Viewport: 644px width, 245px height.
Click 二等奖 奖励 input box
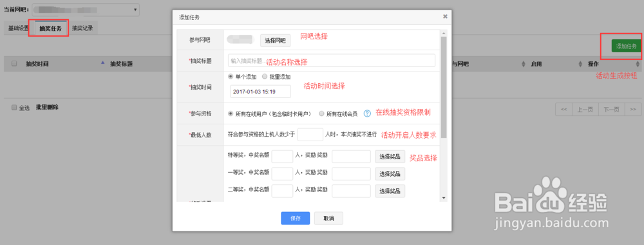coord(351,191)
